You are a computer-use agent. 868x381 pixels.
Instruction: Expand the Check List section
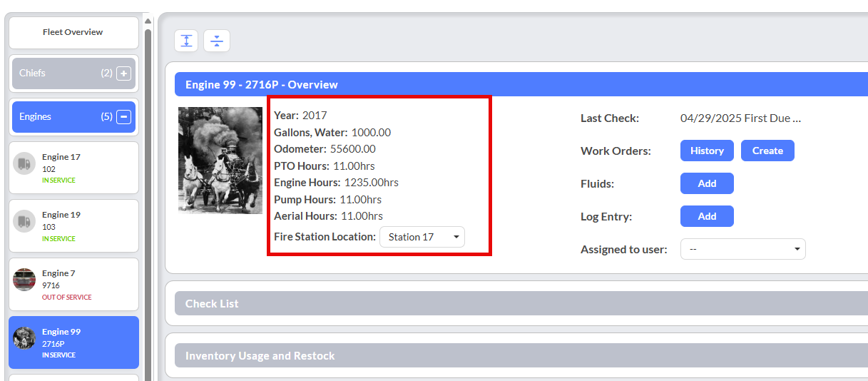[521, 303]
